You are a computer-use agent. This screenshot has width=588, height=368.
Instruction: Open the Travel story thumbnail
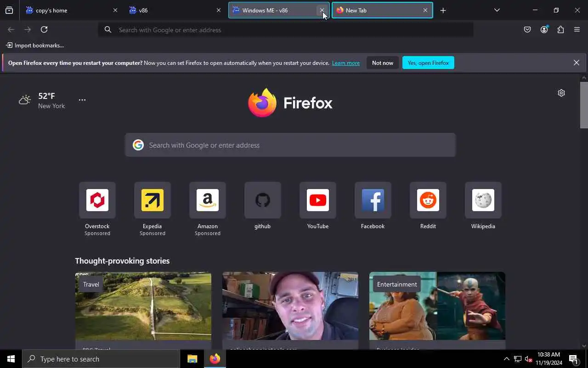tap(143, 306)
